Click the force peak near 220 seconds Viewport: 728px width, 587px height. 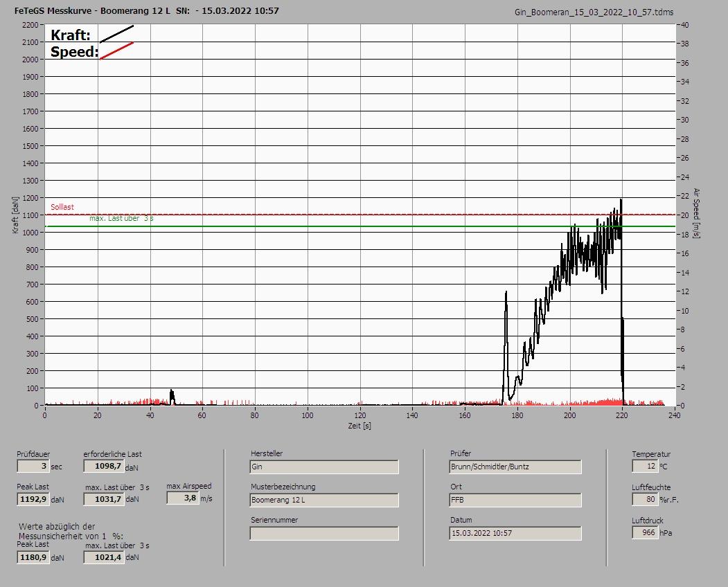[x=621, y=201]
